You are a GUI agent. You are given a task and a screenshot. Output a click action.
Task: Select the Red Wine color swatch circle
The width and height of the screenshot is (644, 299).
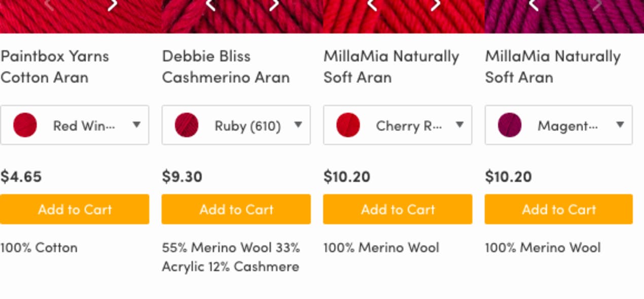[26, 125]
